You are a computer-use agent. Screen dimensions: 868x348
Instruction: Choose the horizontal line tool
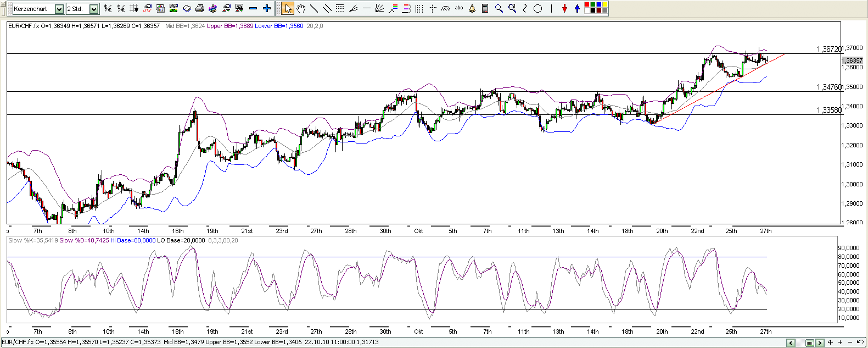[366, 8]
